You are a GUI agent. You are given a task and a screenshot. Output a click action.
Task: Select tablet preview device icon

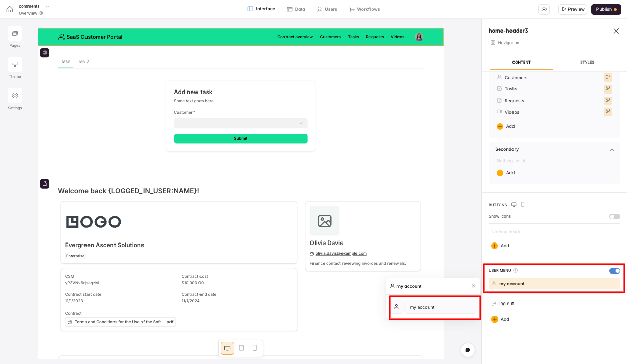point(241,348)
